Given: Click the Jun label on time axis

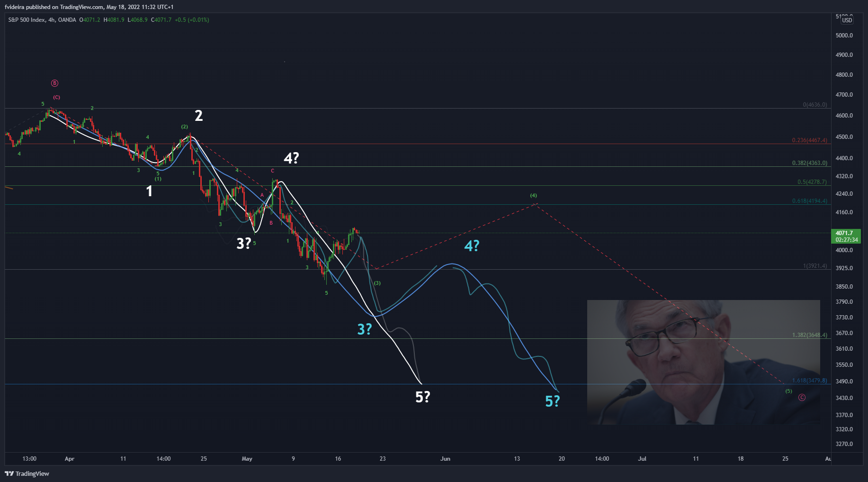Looking at the screenshot, I should [x=445, y=459].
